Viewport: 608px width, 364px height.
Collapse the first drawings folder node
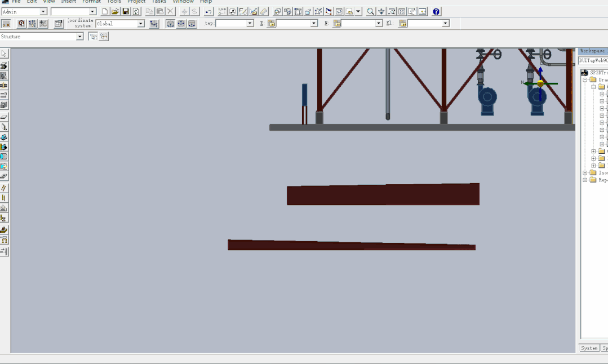(x=585, y=80)
